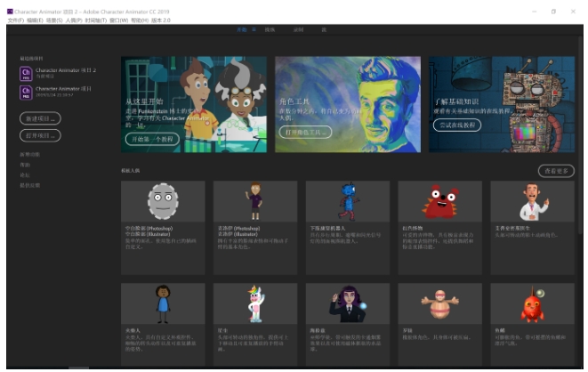This screenshot has height=372, width=588.
Task: Open the 文件(F) menu
Action: (x=16, y=20)
